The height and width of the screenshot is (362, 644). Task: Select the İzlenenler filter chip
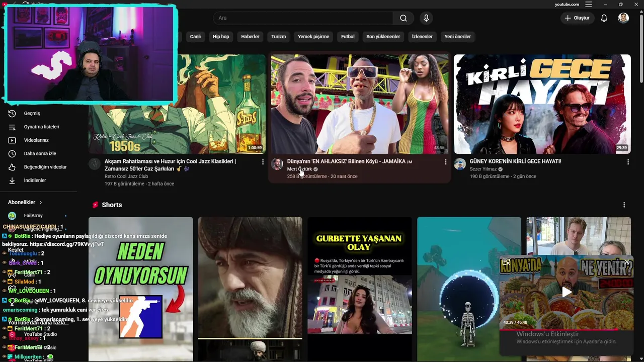pos(422,37)
